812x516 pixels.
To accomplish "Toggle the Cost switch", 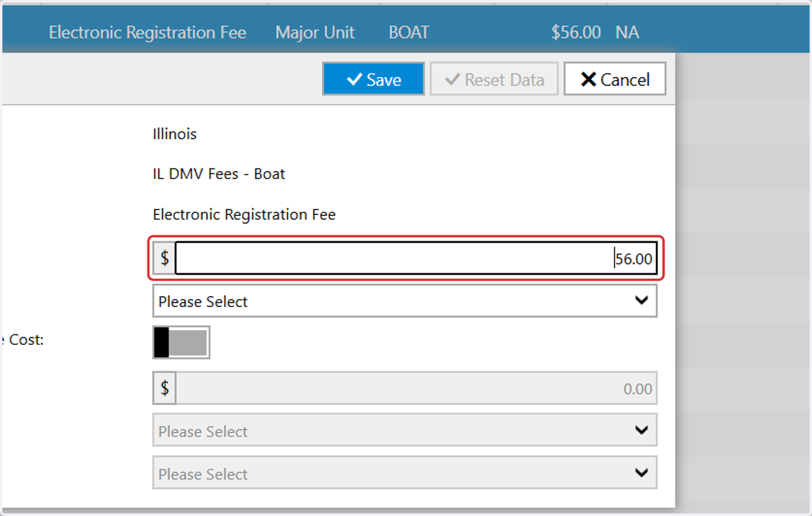I will (x=181, y=342).
